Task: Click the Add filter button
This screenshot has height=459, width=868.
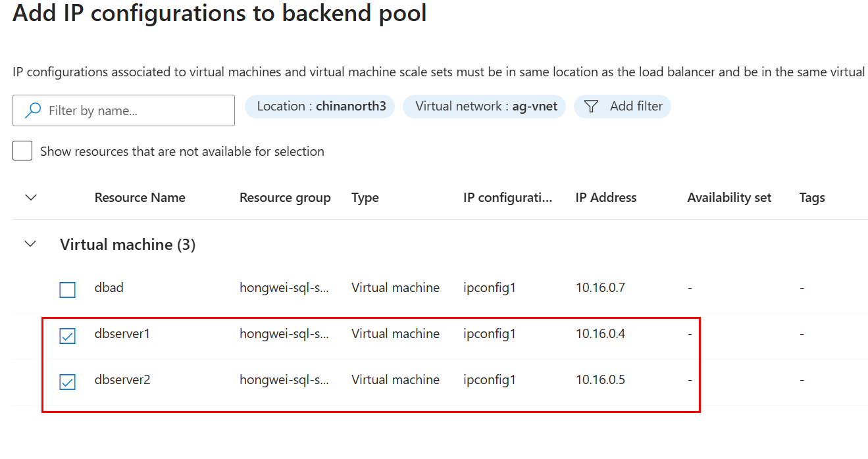Action: [623, 107]
